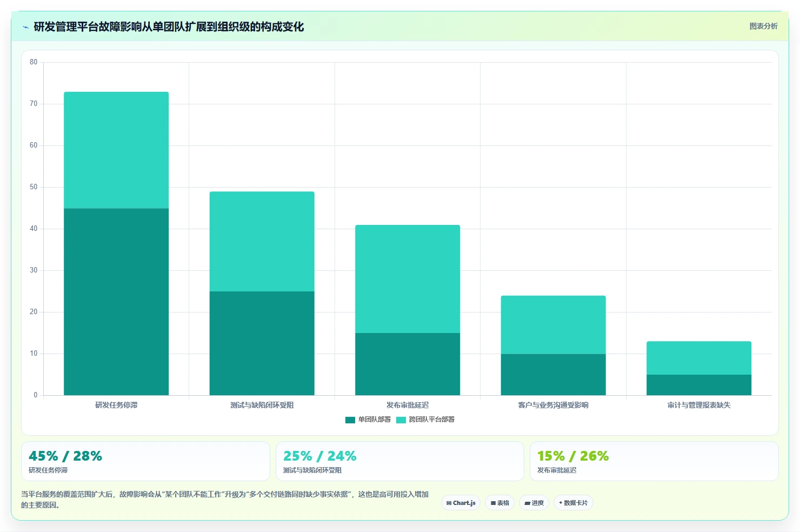The height and width of the screenshot is (532, 800).
Task: Click the 45% / 28% data card value
Action: 65,456
